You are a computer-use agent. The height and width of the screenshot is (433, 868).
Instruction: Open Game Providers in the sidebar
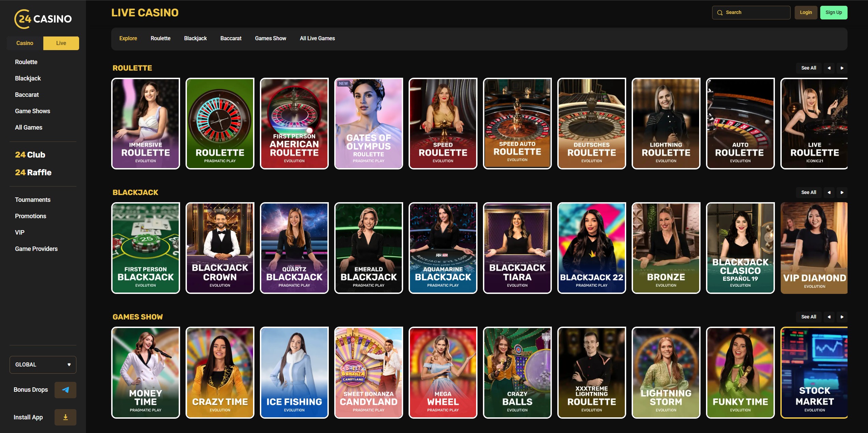point(36,249)
